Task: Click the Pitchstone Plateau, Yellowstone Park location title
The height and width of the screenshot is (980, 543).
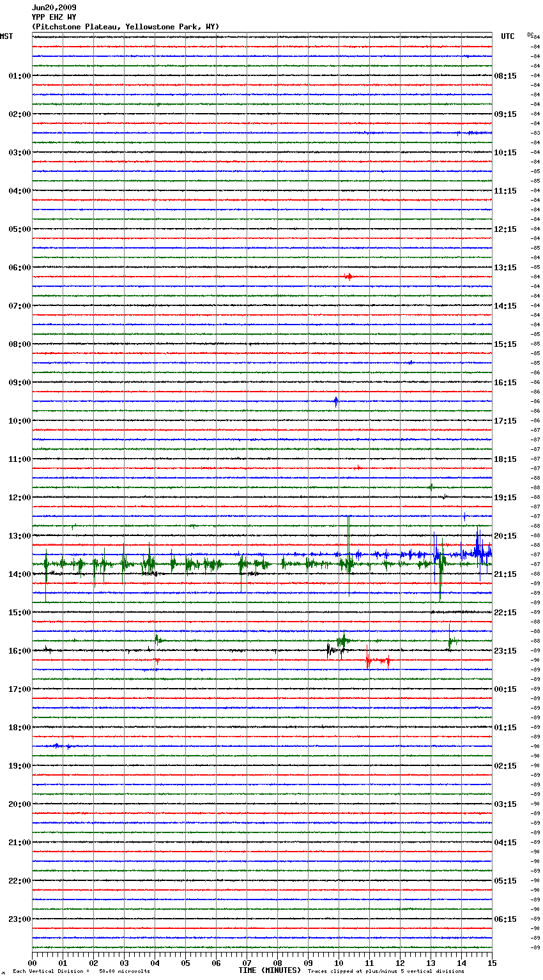Action: 125,27
